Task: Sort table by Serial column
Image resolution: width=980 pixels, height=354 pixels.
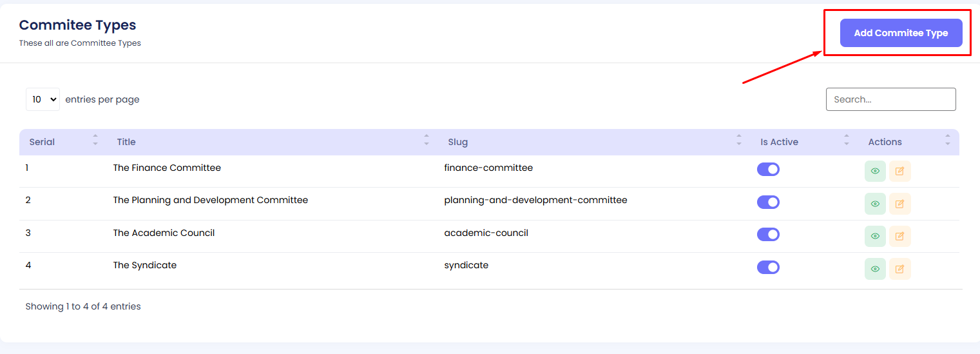Action: pyautogui.click(x=43, y=142)
